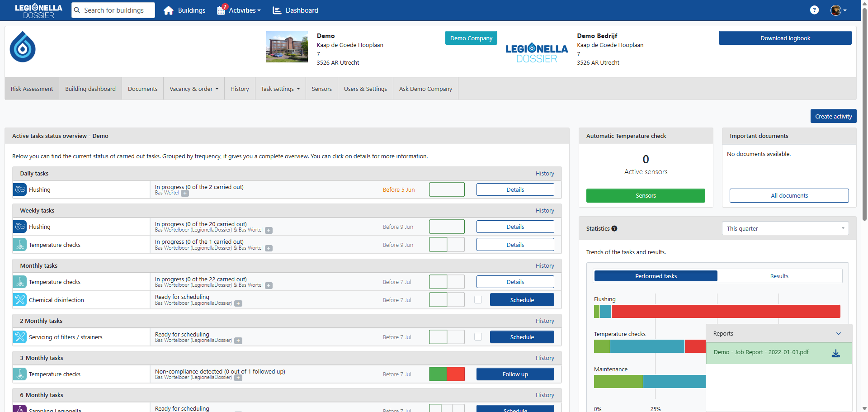
Task: Download the Demo Job Report PDF icon
Action: 835,353
